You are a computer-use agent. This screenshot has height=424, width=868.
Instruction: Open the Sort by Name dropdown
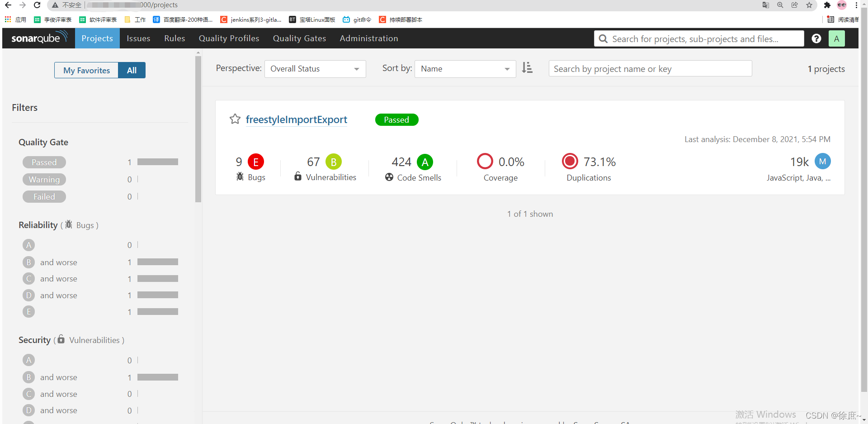click(465, 69)
